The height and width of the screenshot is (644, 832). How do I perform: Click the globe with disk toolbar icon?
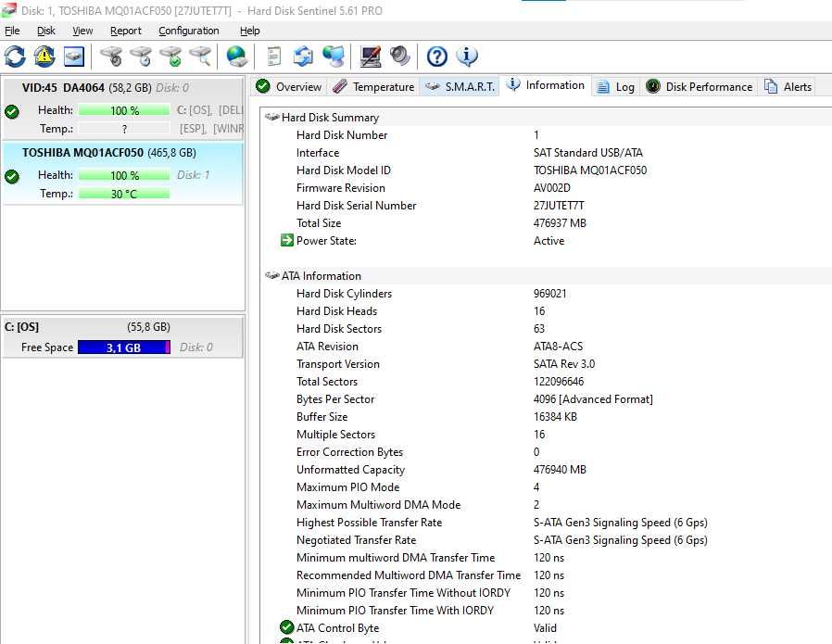pyautogui.click(x=236, y=57)
